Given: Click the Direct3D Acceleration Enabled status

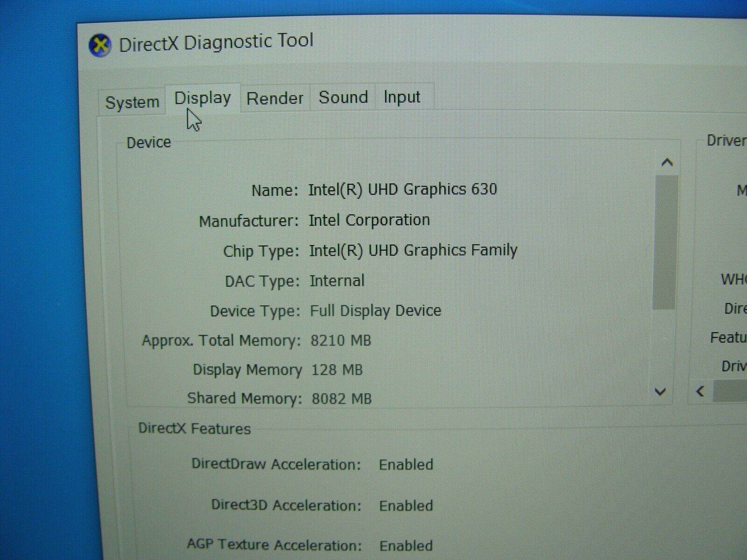Looking at the screenshot, I should point(406,506).
